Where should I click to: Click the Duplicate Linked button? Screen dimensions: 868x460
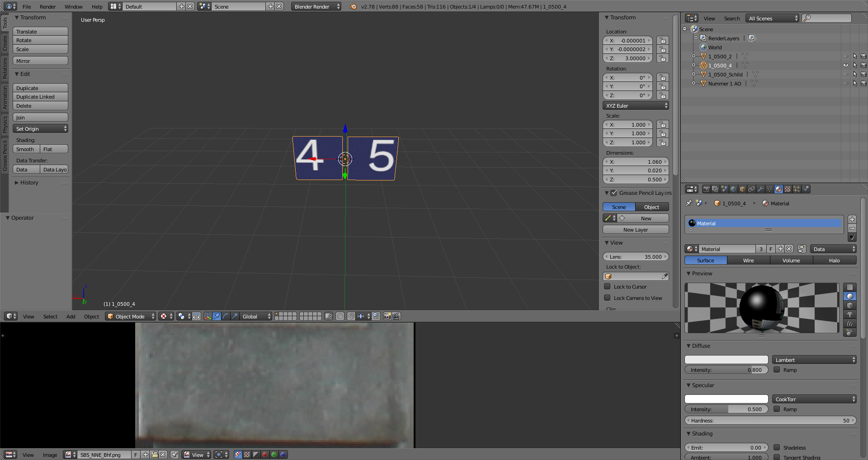40,97
